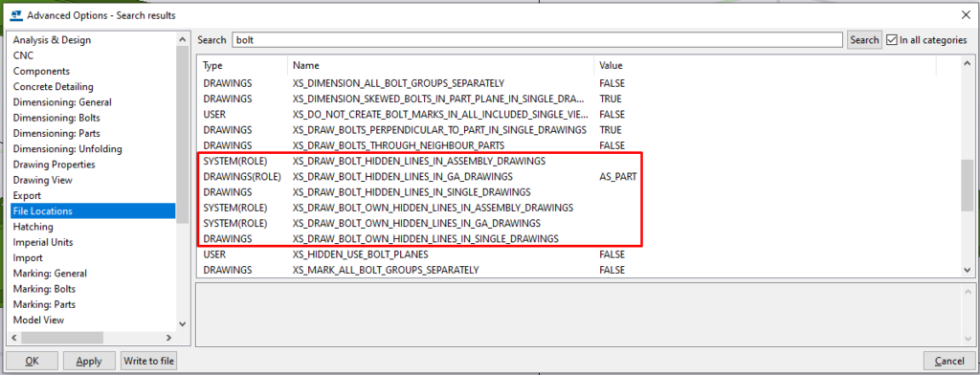Click the AS_PART value cell

[617, 176]
